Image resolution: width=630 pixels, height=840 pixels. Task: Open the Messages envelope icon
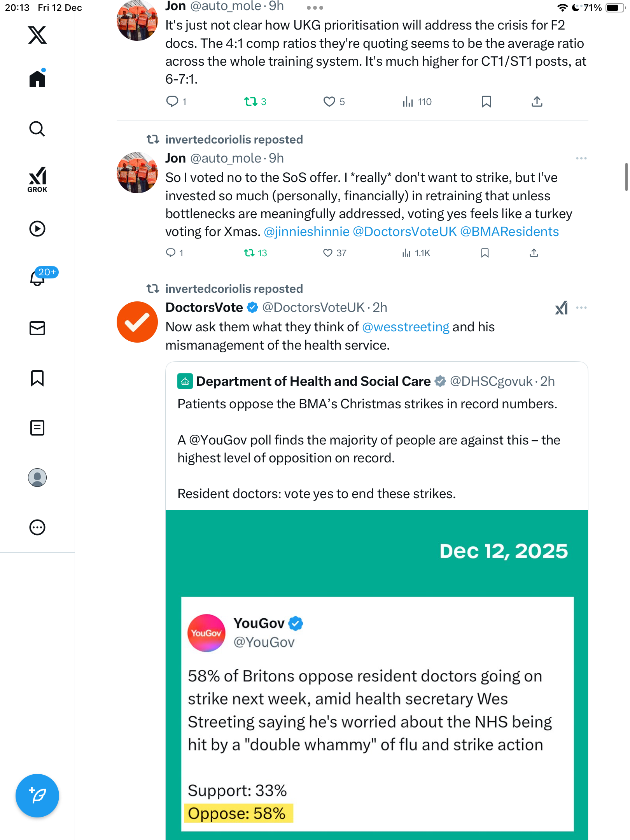point(37,328)
